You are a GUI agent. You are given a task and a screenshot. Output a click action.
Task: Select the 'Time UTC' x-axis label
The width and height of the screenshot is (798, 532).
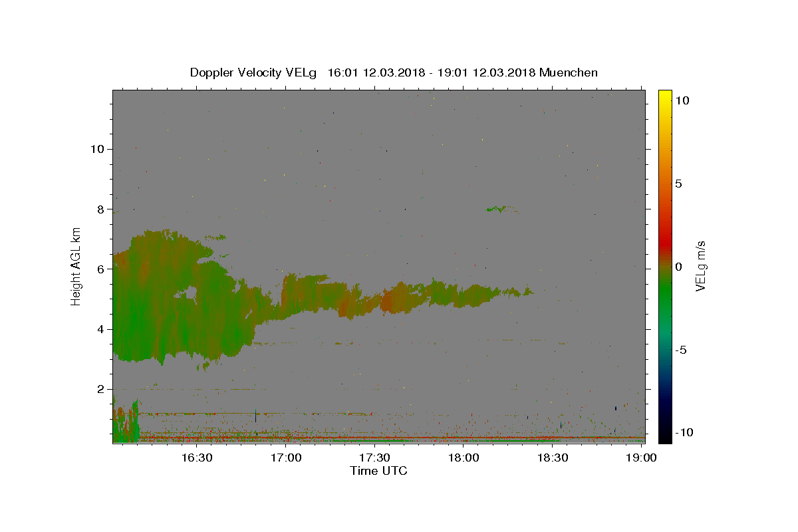378,471
